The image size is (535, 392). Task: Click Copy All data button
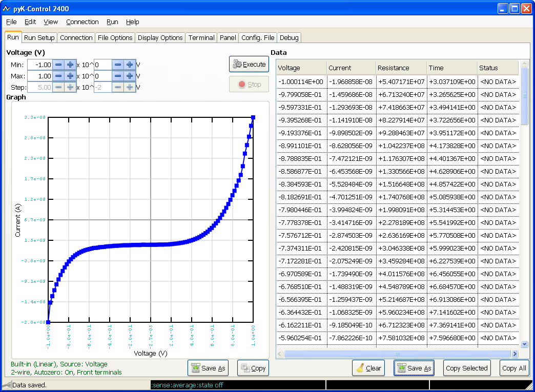(x=514, y=368)
